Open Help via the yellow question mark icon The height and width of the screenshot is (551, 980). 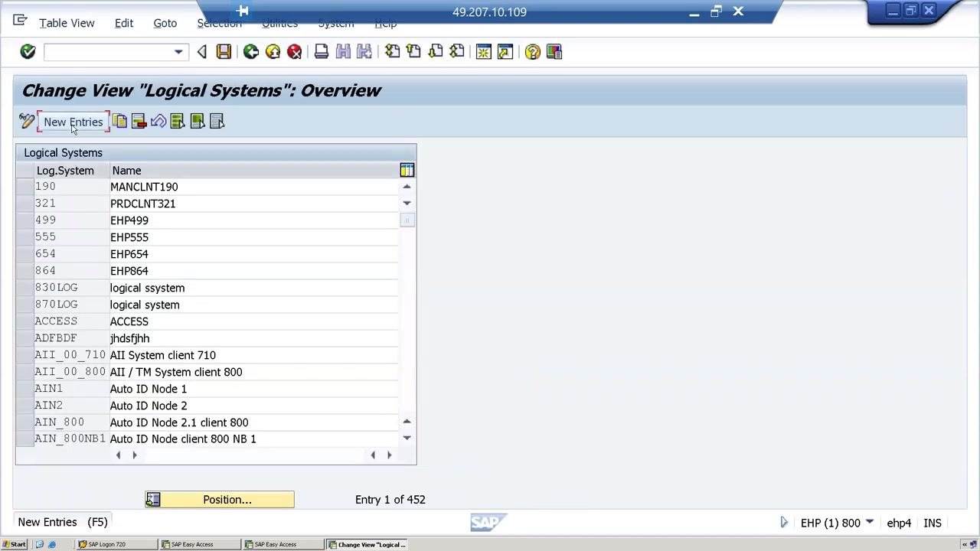(x=532, y=51)
